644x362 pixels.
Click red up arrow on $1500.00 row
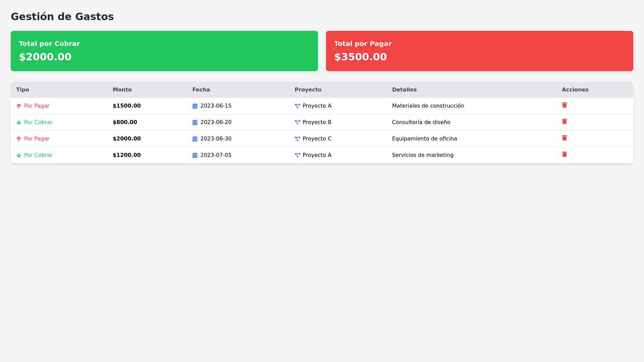19,106
